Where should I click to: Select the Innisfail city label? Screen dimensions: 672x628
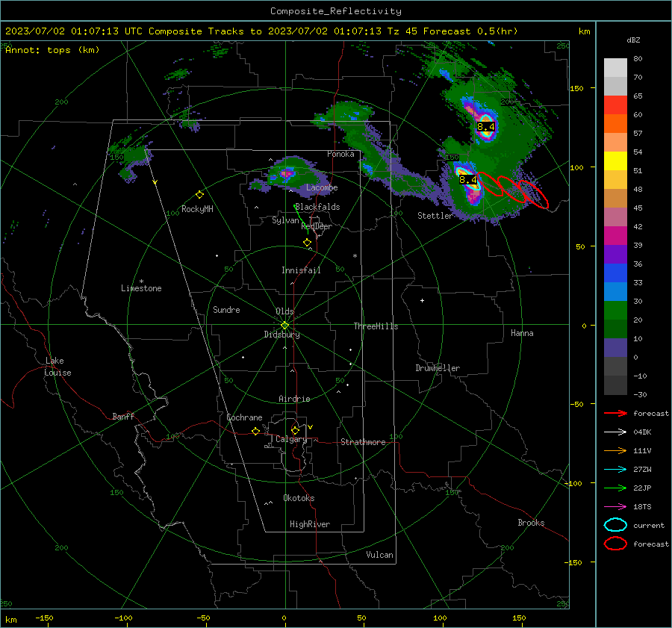(x=301, y=270)
